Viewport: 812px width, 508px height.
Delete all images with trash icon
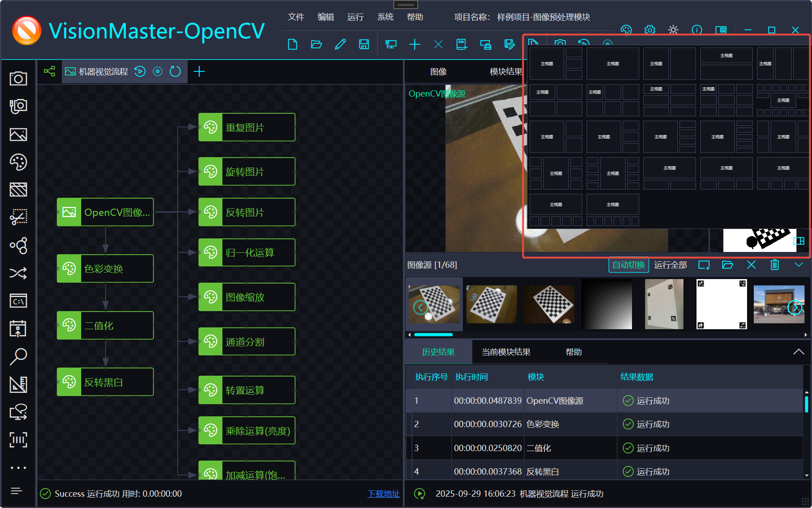point(775,265)
